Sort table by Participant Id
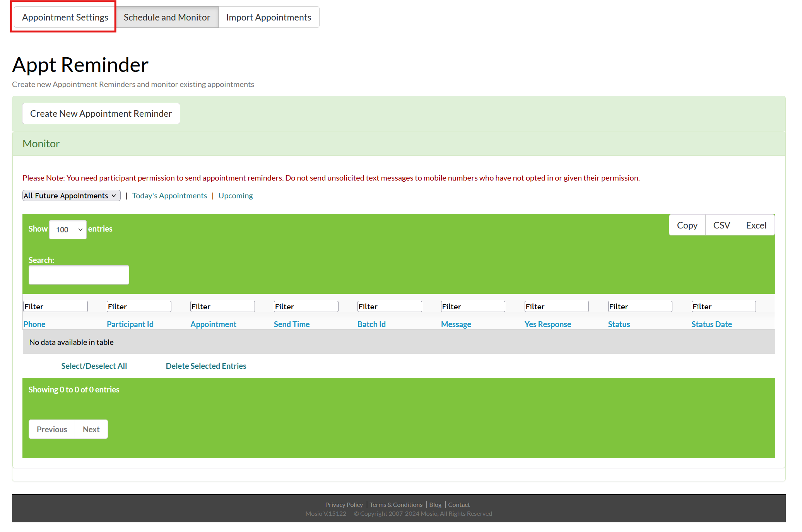This screenshot has width=802, height=532. (130, 324)
